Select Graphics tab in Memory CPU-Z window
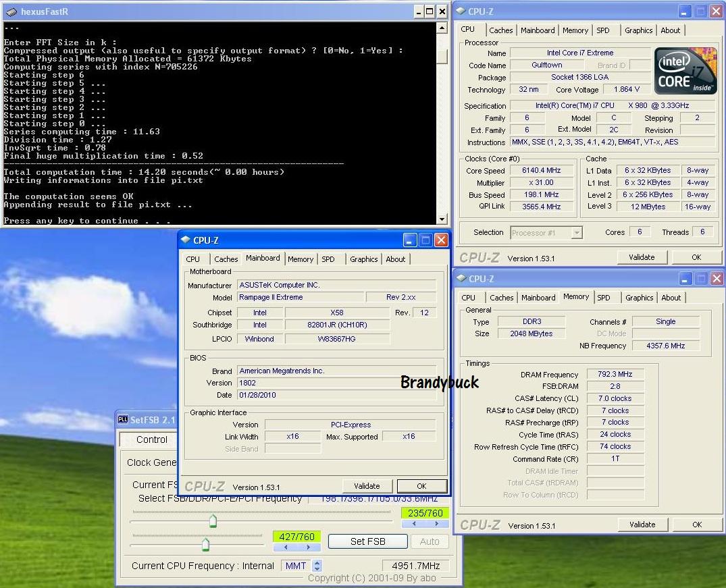This screenshot has width=726, height=588. (639, 298)
